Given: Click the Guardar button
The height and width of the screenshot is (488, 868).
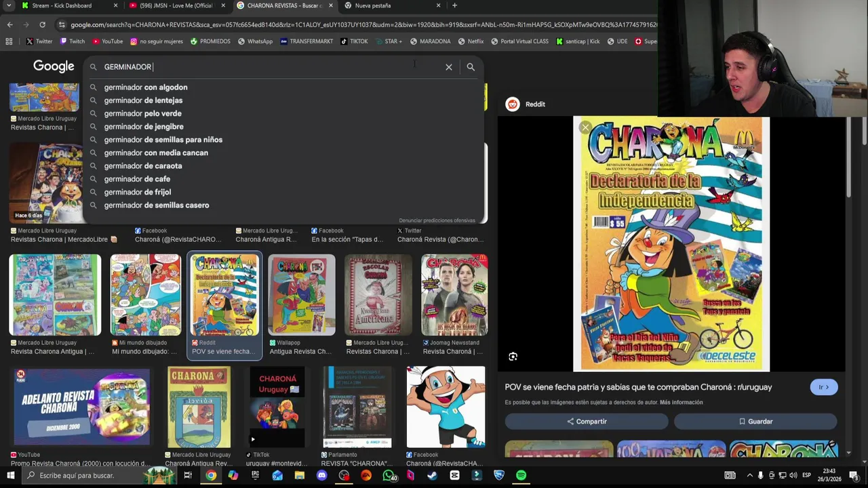Looking at the screenshot, I should (755, 422).
